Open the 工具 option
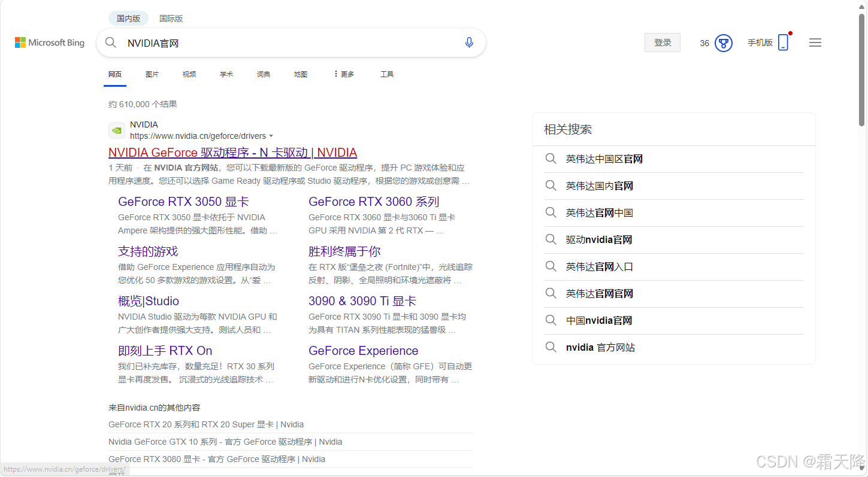868x477 pixels. coord(387,74)
